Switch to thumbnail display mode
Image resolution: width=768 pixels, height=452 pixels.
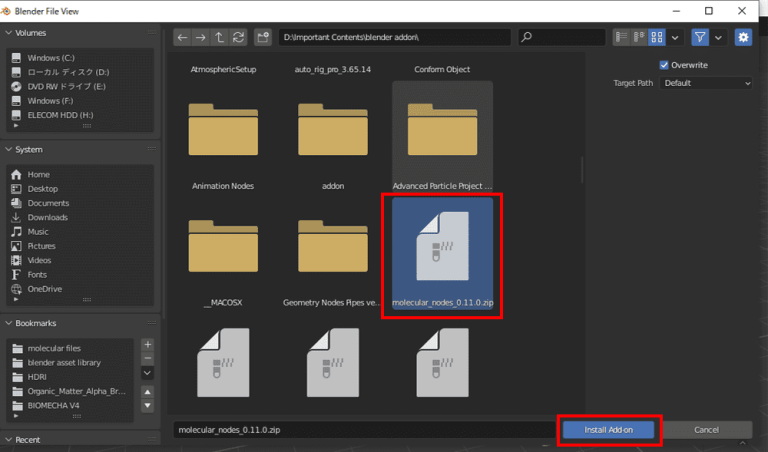pos(657,37)
